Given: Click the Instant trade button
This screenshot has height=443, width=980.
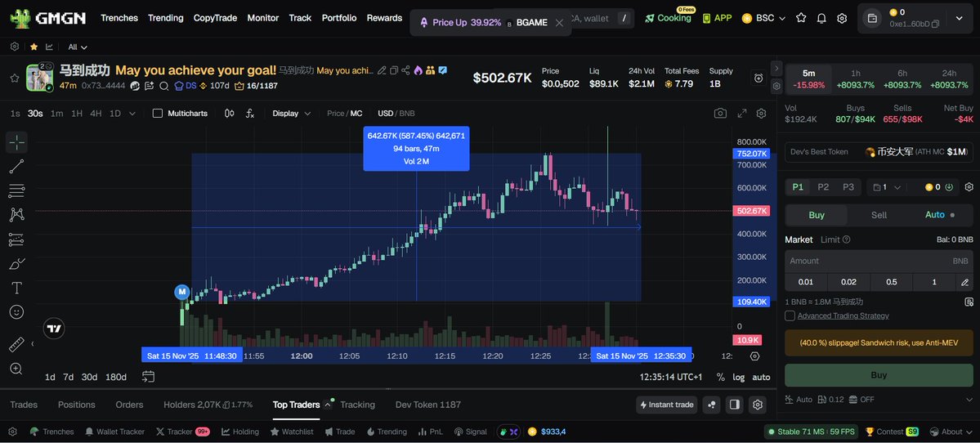Looking at the screenshot, I should (667, 405).
